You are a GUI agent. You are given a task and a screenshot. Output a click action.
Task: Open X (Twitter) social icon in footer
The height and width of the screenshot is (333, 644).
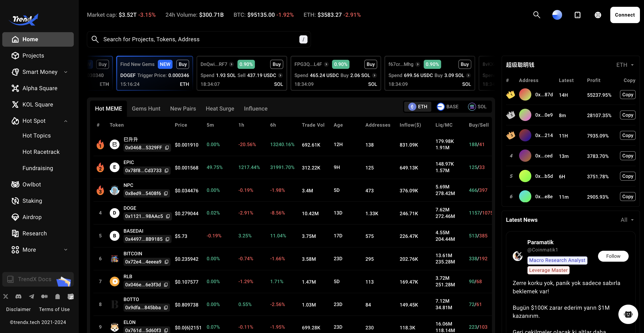point(6,297)
